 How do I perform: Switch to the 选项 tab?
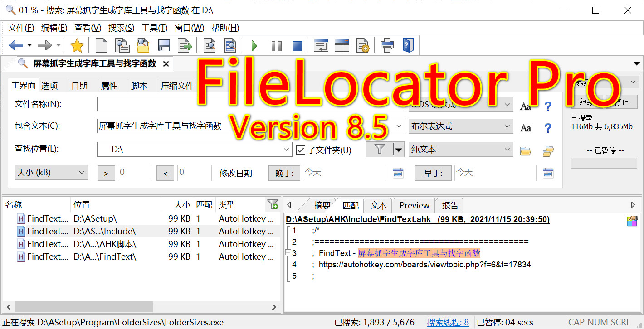49,86
